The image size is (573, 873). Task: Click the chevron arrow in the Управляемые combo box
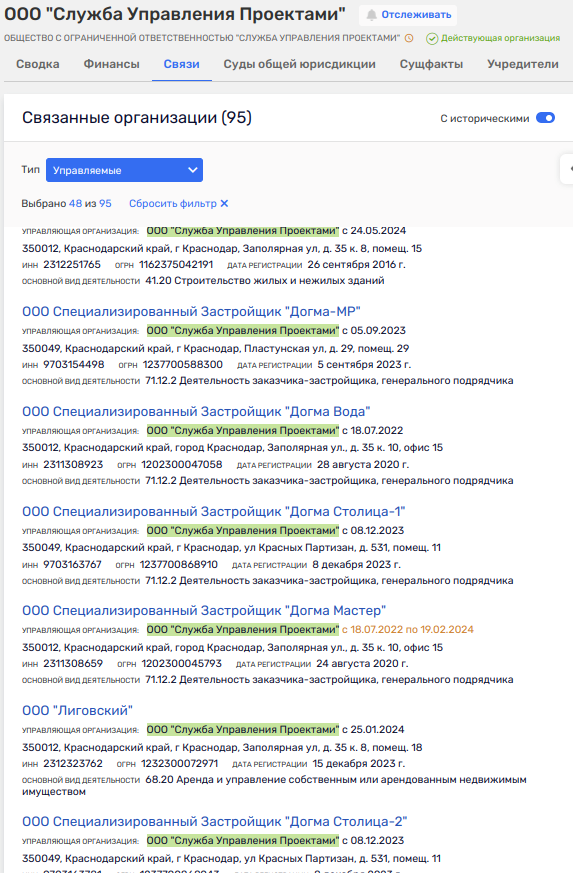(x=193, y=170)
